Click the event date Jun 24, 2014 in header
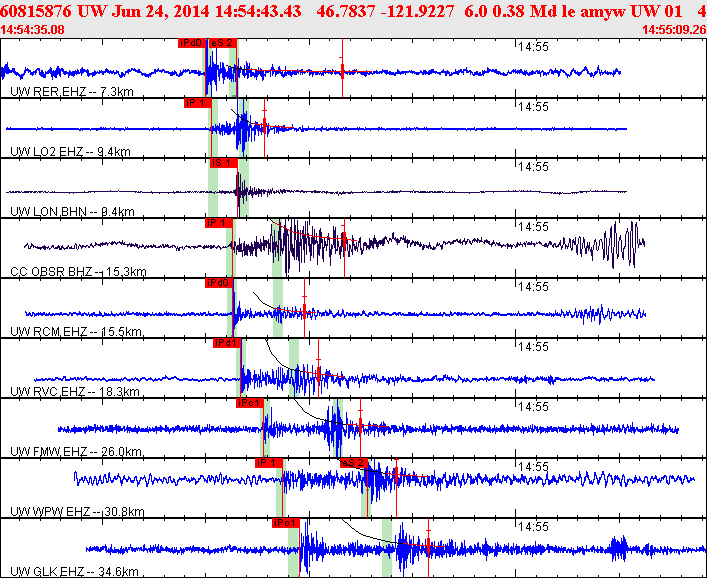This screenshot has width=707, height=578. 160,11
